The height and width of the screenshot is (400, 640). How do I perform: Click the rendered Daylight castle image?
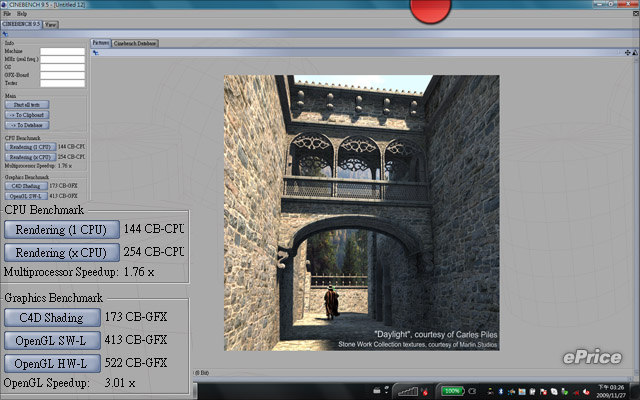(362, 213)
